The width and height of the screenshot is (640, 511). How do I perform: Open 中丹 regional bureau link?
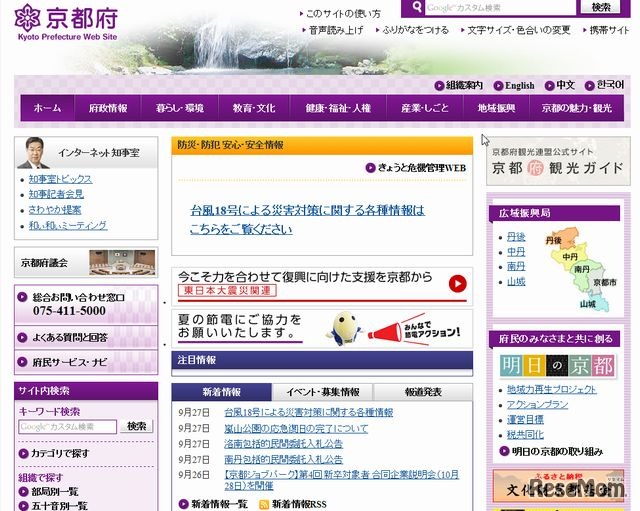[516, 252]
